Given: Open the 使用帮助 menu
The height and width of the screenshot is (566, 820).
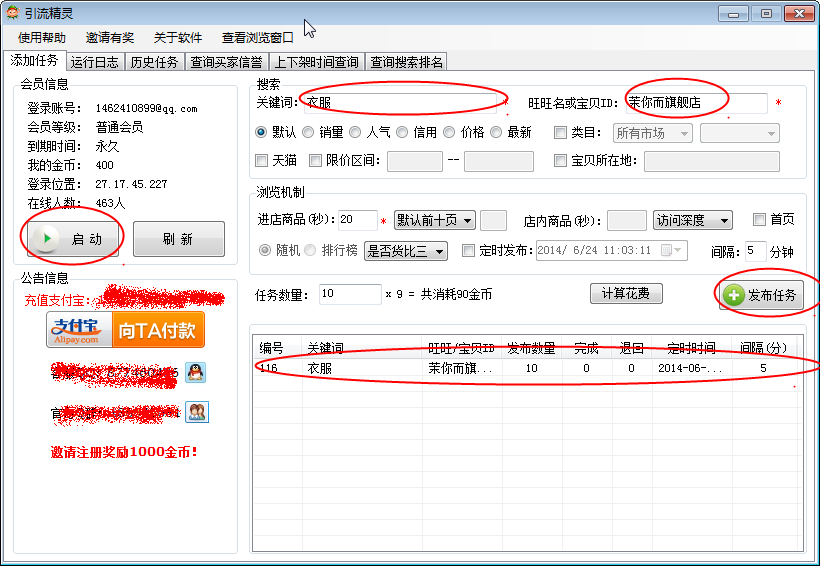Looking at the screenshot, I should 42,38.
